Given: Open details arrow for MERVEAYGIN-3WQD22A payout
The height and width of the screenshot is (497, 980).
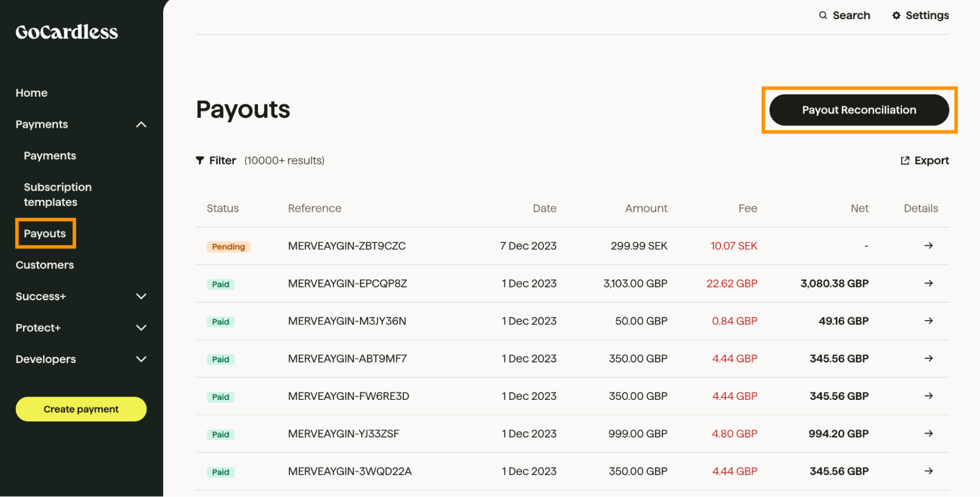Looking at the screenshot, I should point(928,471).
